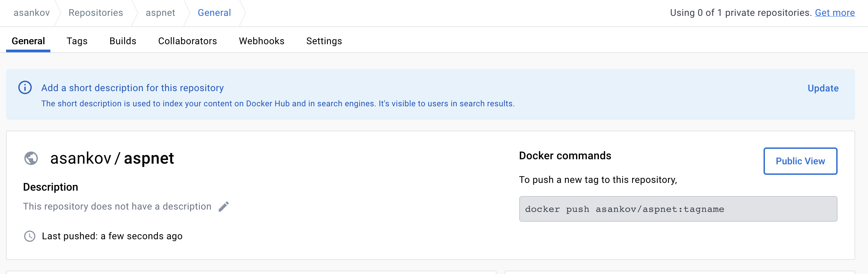Click 'Add a short description for this repository'

click(x=132, y=88)
